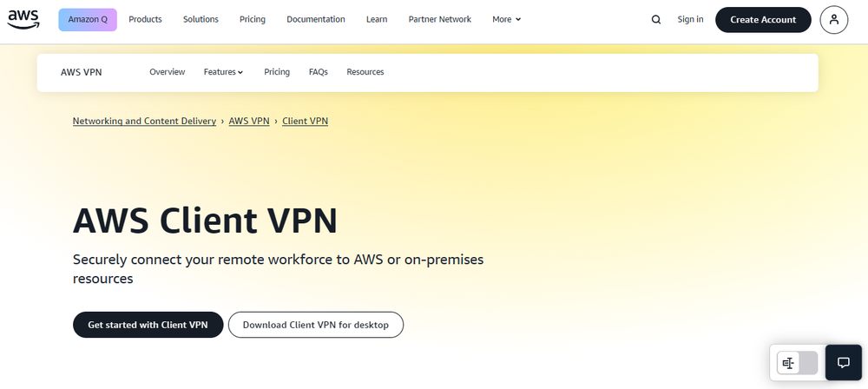Click the Amazon Q button
Image resolution: width=868 pixels, height=389 pixels.
[x=88, y=19]
